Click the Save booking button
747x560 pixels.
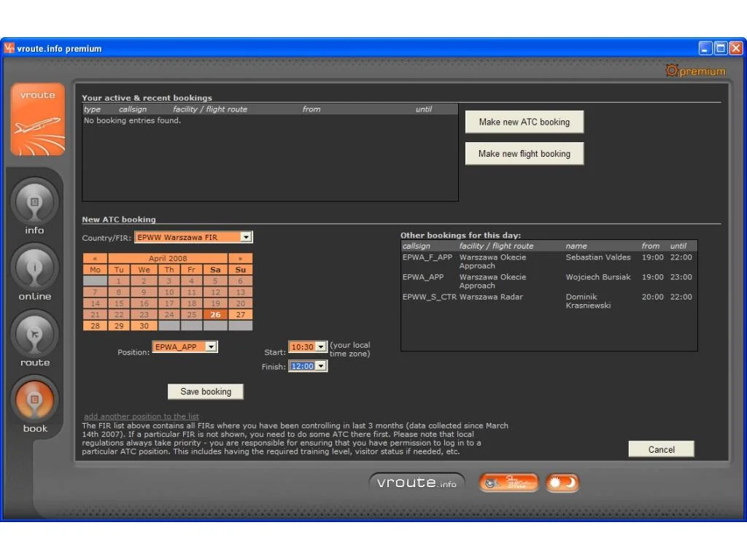(205, 392)
